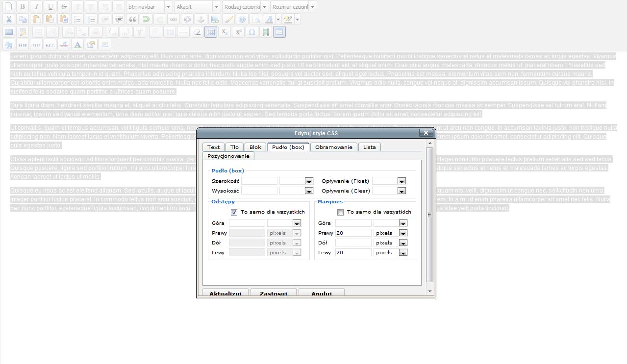Open the Opływanie (Float) dropdown
The image size is (627, 364).
click(x=402, y=181)
